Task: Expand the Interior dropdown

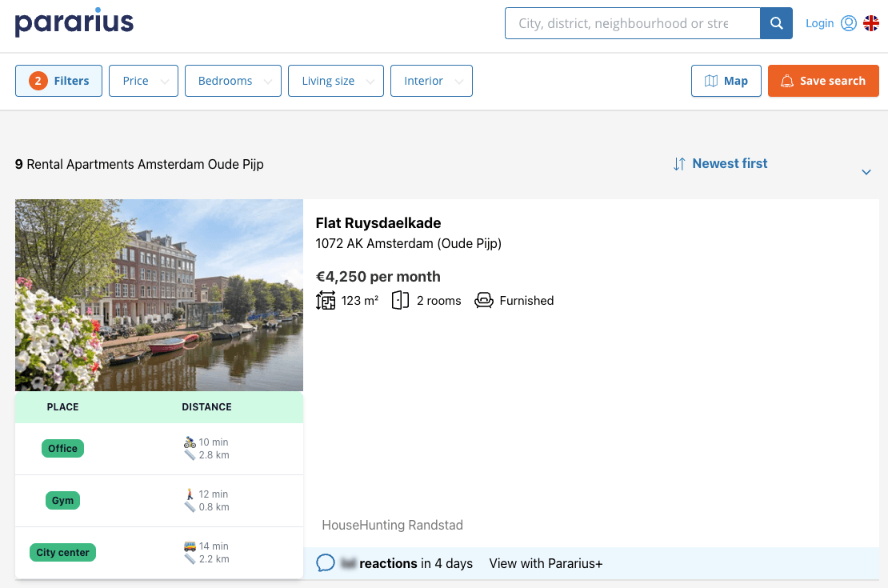Action: 431,81
